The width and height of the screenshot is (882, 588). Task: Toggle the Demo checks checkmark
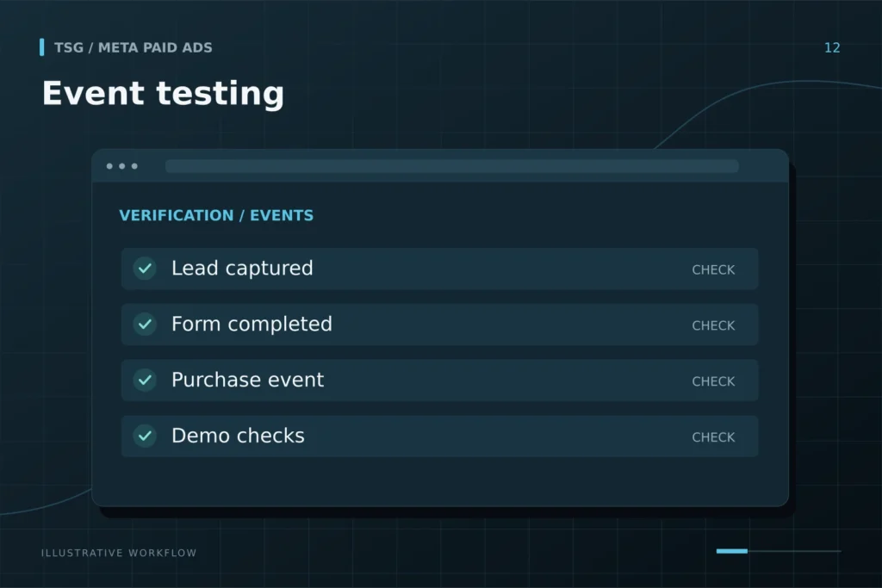[x=145, y=436]
